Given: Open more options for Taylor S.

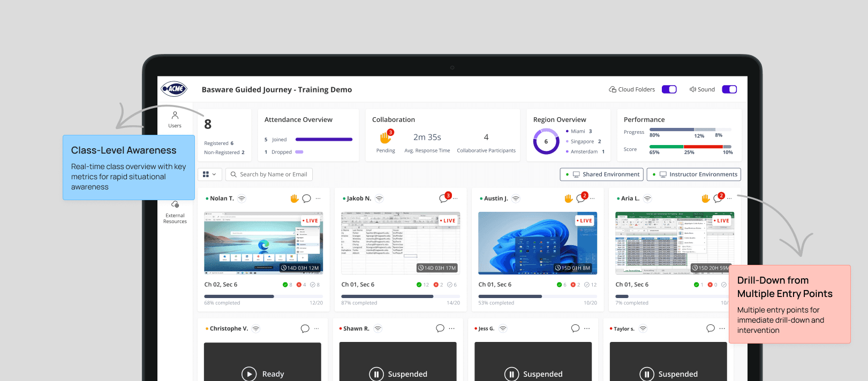Looking at the screenshot, I should [722, 329].
